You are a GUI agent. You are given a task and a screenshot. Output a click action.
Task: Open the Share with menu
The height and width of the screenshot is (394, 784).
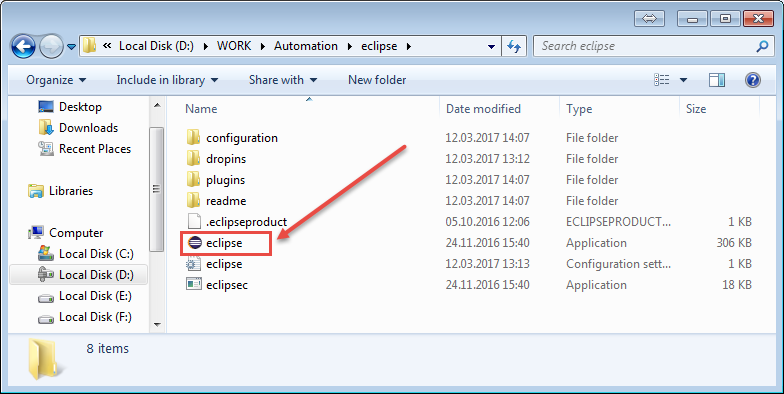(x=283, y=80)
